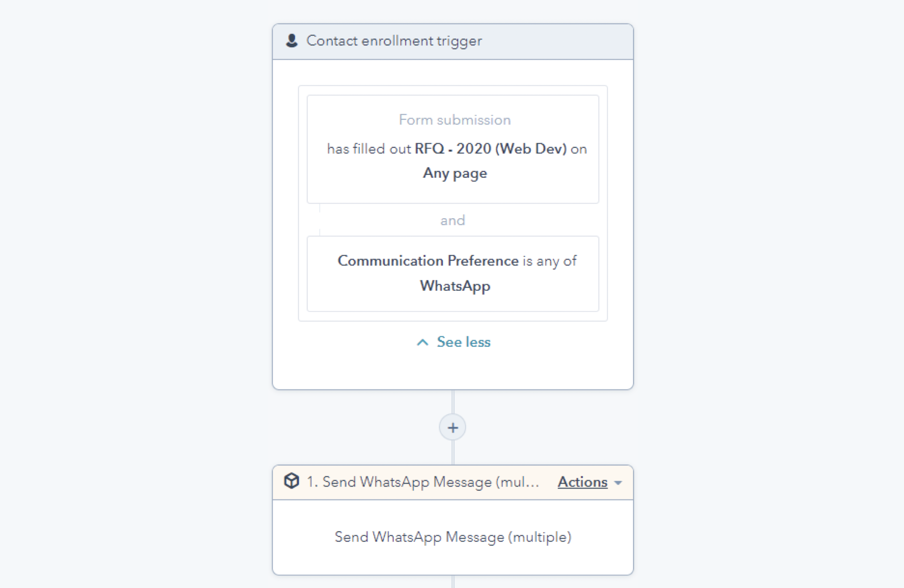Open the Actions dropdown menu
Screen dimensions: 904x588
point(583,482)
